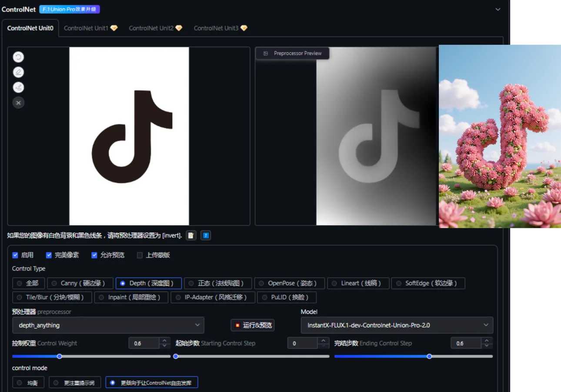Image resolution: width=561 pixels, height=392 pixels.
Task: Select 更倾向于让ControlNet自由发挥 control mode
Action: 152,383
